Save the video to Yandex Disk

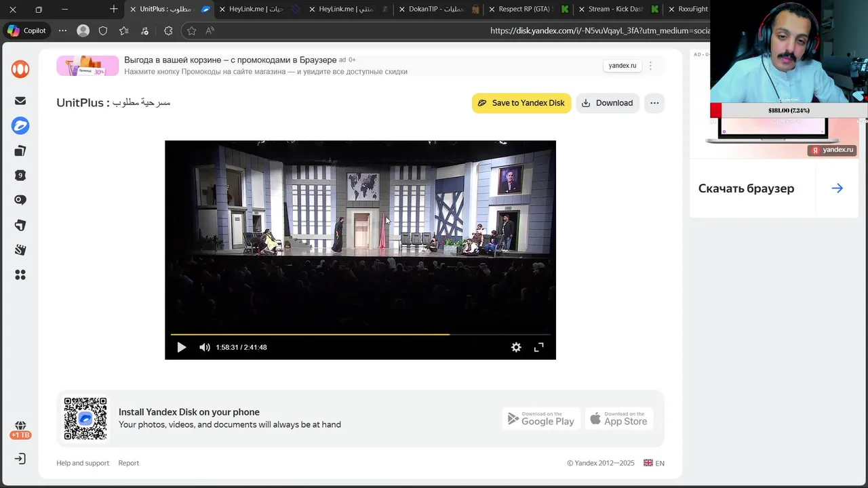[x=521, y=103]
